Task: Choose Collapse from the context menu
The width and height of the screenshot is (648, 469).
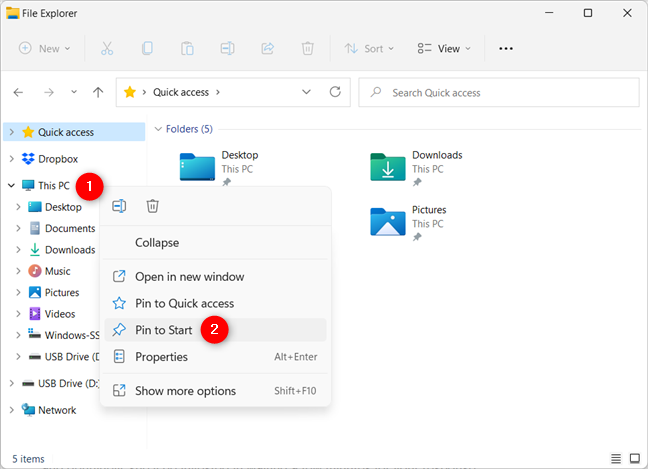Action: [x=215, y=243]
